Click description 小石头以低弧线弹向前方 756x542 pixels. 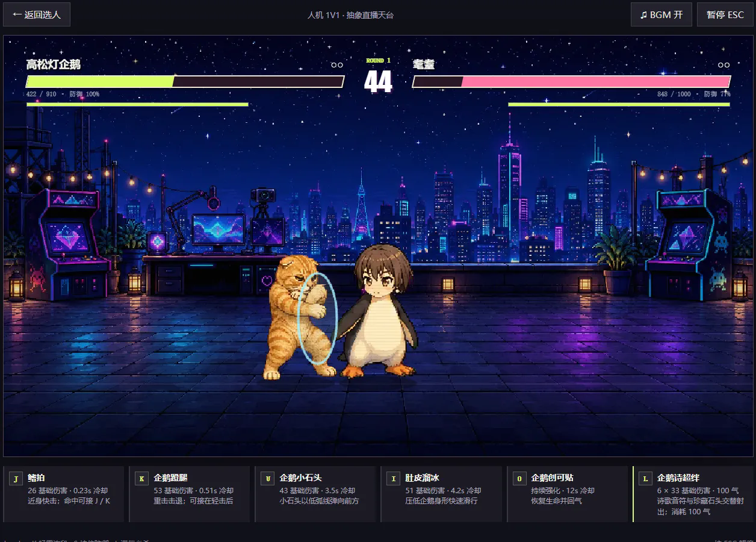[x=319, y=500]
